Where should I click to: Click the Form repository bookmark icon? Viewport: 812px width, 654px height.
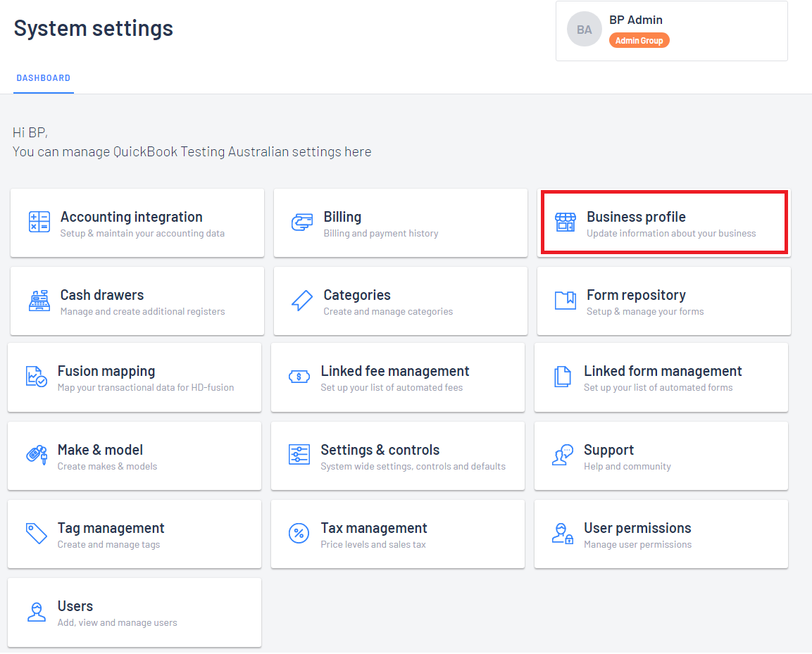click(x=566, y=301)
